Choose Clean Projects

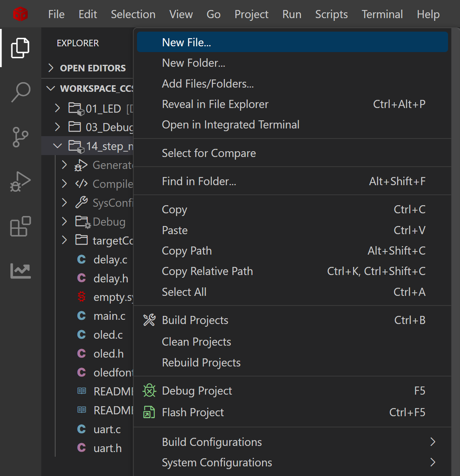coord(293,342)
